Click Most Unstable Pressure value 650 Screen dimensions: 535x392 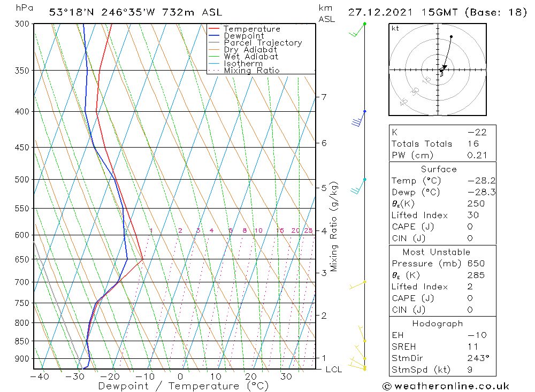pos(476,264)
